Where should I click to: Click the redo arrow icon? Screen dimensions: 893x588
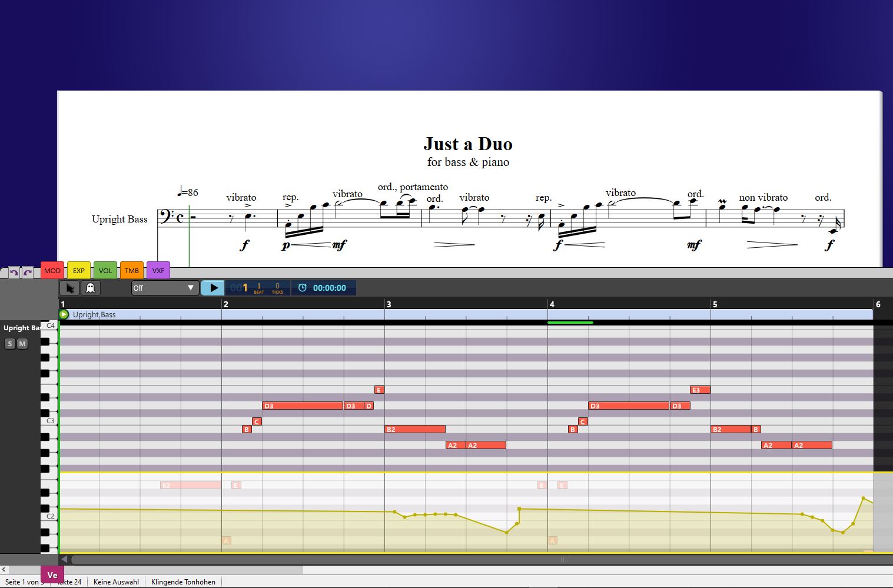(x=27, y=273)
